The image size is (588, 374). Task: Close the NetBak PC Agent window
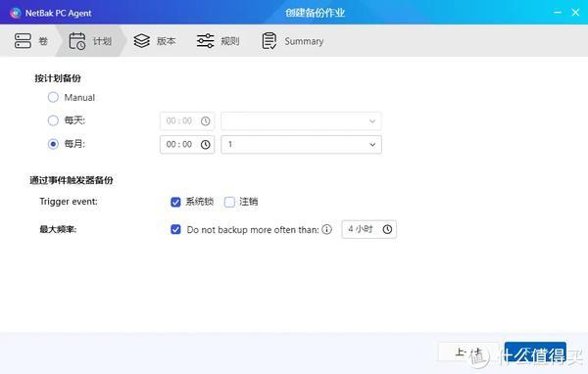[x=575, y=13]
